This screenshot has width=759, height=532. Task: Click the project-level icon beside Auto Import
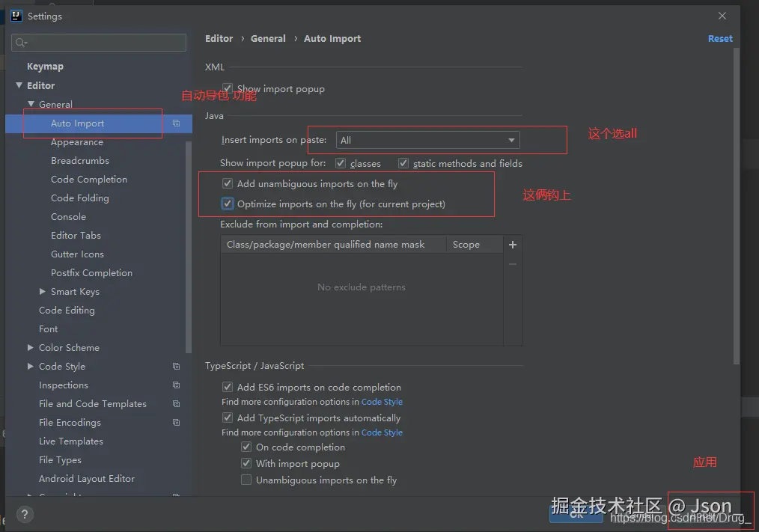[x=176, y=123]
